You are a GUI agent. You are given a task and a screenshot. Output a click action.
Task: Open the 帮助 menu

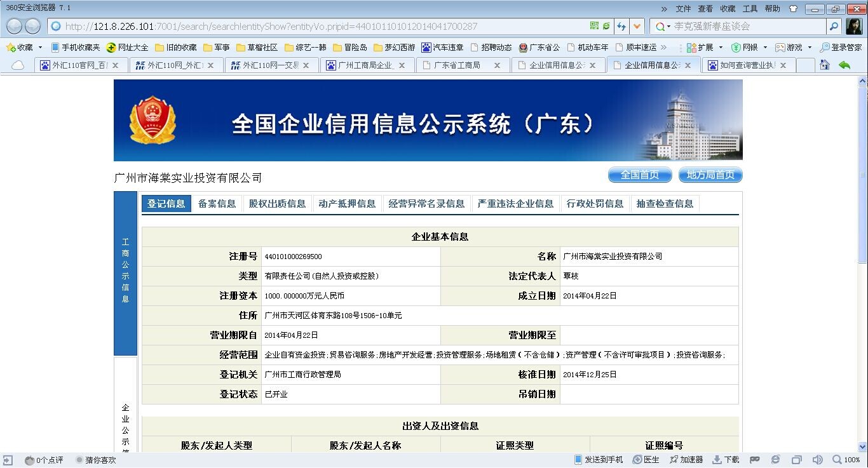coord(772,9)
